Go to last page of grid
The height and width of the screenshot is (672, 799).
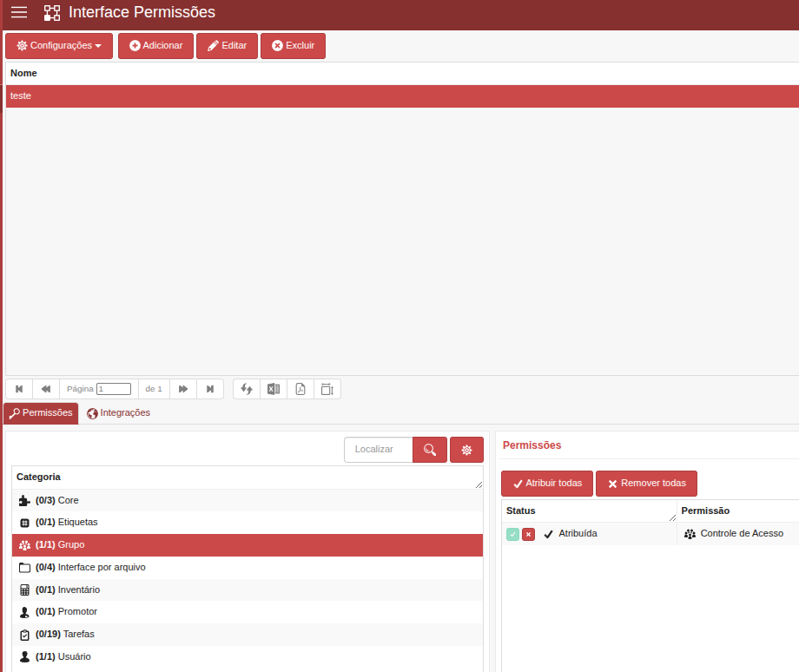[210, 389]
